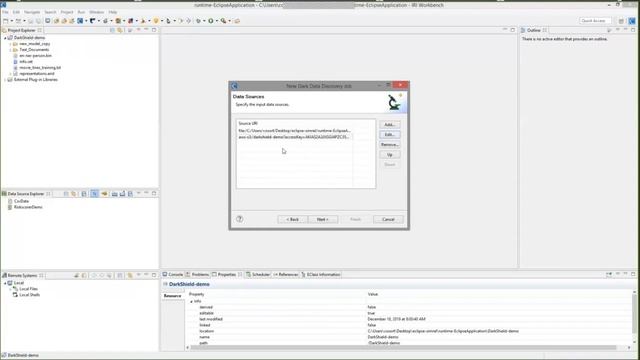The width and height of the screenshot is (640, 360).
Task: Click yellow arrow icon in Data Source Explorer toolbar
Action: (x=104, y=194)
